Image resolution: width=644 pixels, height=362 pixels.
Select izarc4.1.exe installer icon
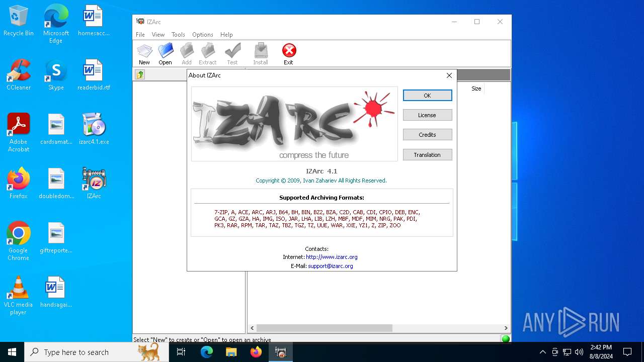pos(94,130)
